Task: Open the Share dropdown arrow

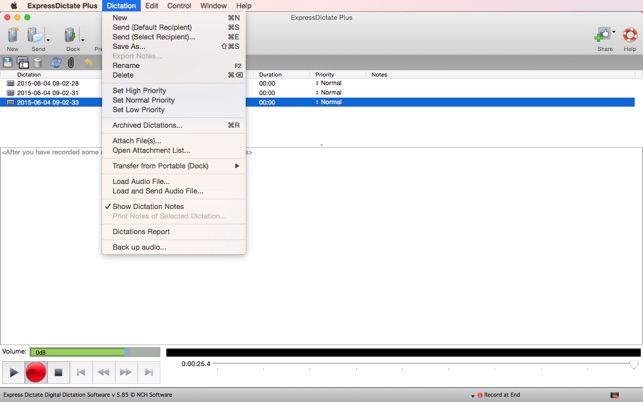Action: 614,32
